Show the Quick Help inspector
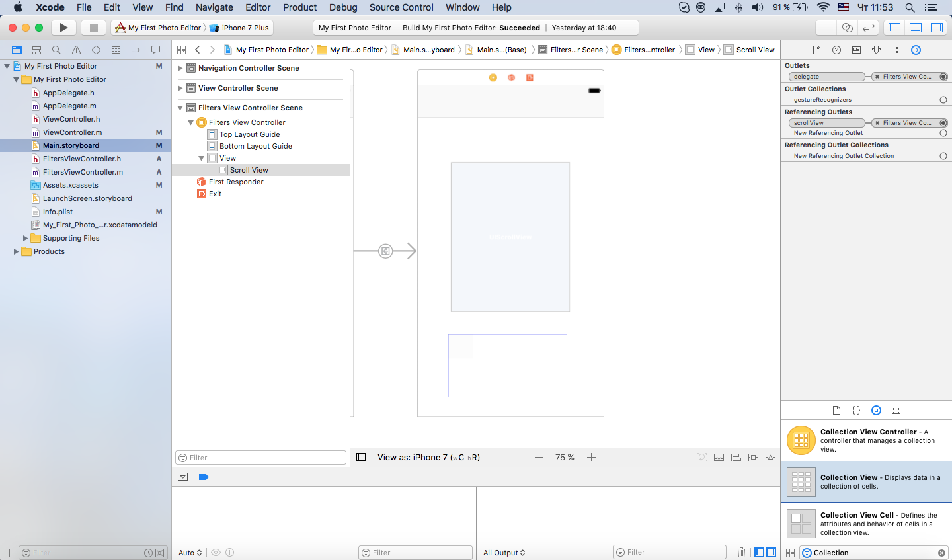 click(836, 50)
